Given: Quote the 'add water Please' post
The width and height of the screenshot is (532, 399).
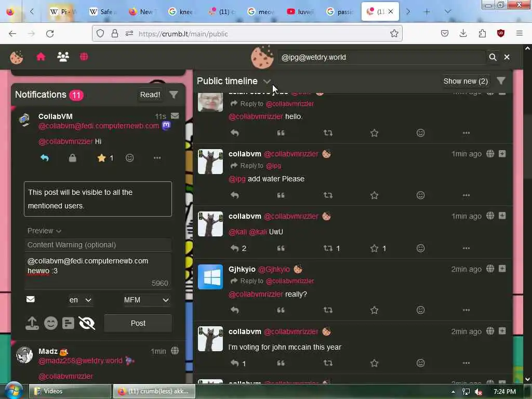Looking at the screenshot, I should coord(281,195).
